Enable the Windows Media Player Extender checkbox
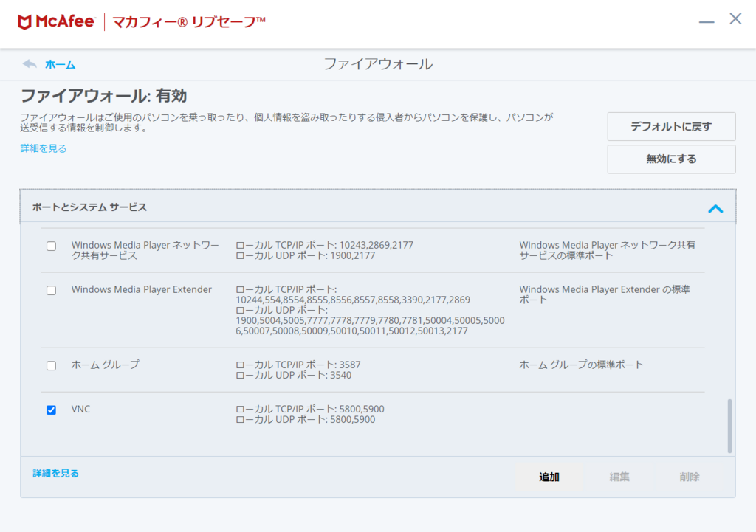Viewport: 756px width, 532px height. [51, 290]
